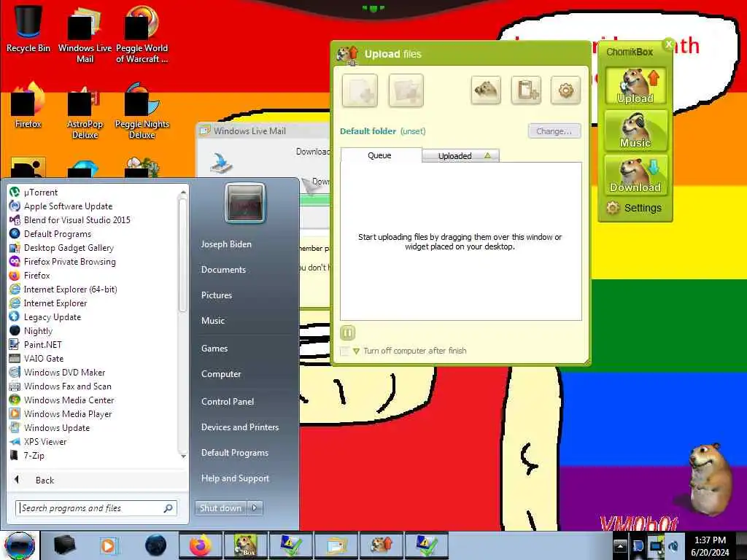Click Windows Live Mail taskbar button
The height and width of the screenshot is (560, 747).
pyautogui.click(x=336, y=545)
